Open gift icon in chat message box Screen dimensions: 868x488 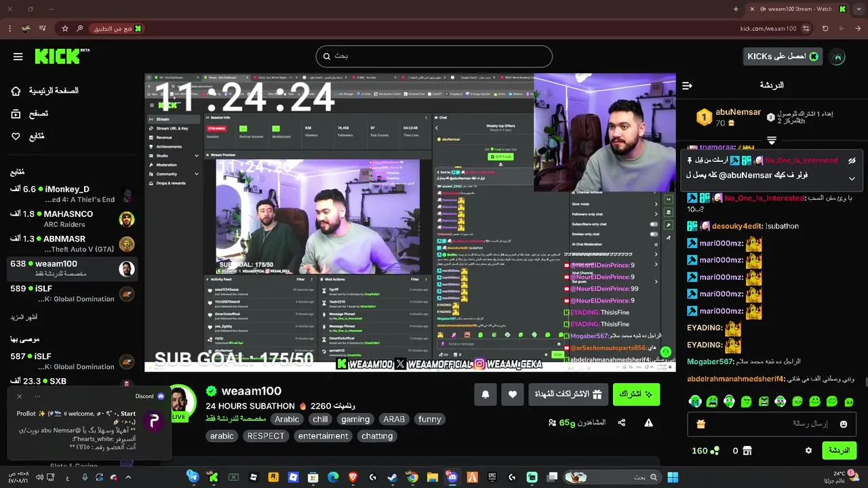point(701,424)
